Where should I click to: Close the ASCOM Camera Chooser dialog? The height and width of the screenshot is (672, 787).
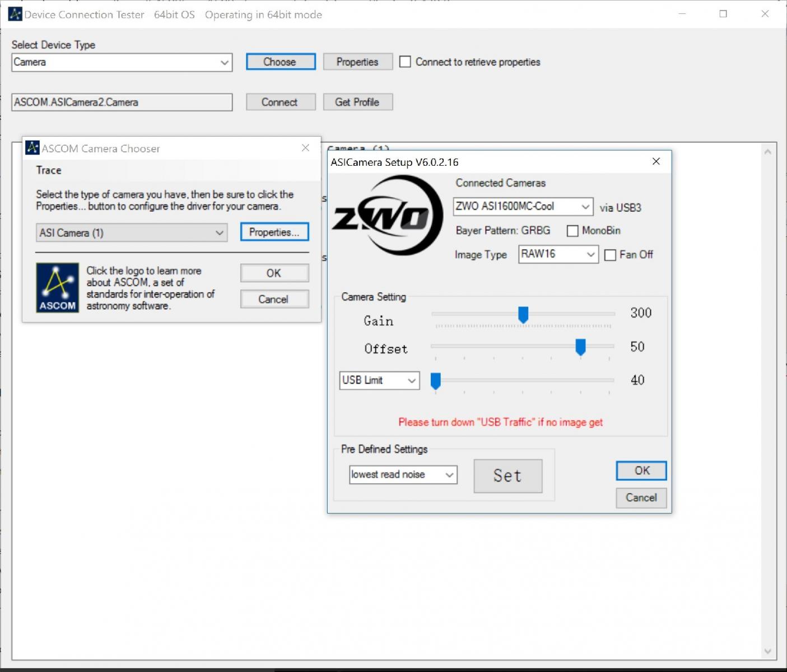pos(305,148)
